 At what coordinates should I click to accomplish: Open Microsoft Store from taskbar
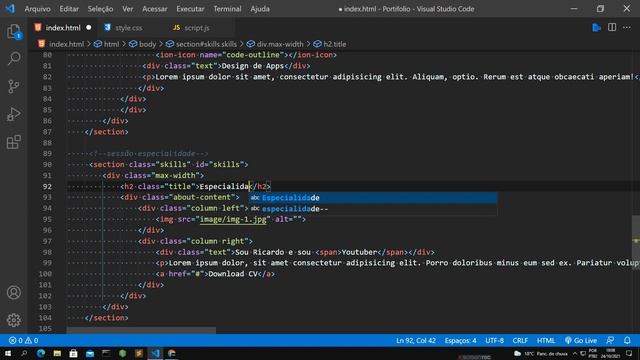tap(73, 353)
